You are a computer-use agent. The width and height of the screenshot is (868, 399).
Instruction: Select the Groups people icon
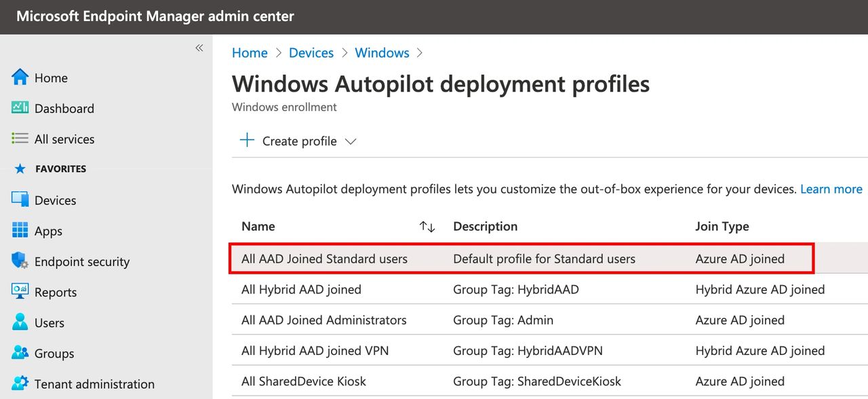click(20, 353)
